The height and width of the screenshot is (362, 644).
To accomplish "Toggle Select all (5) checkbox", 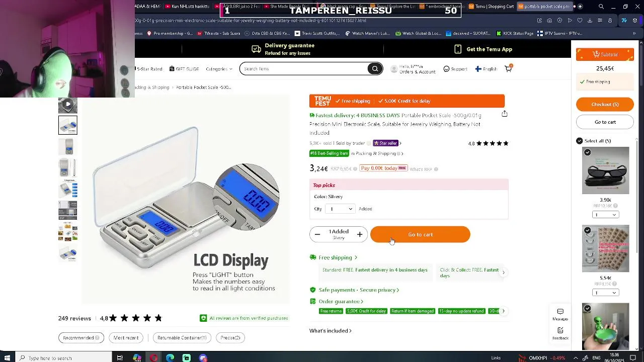I will (579, 141).
